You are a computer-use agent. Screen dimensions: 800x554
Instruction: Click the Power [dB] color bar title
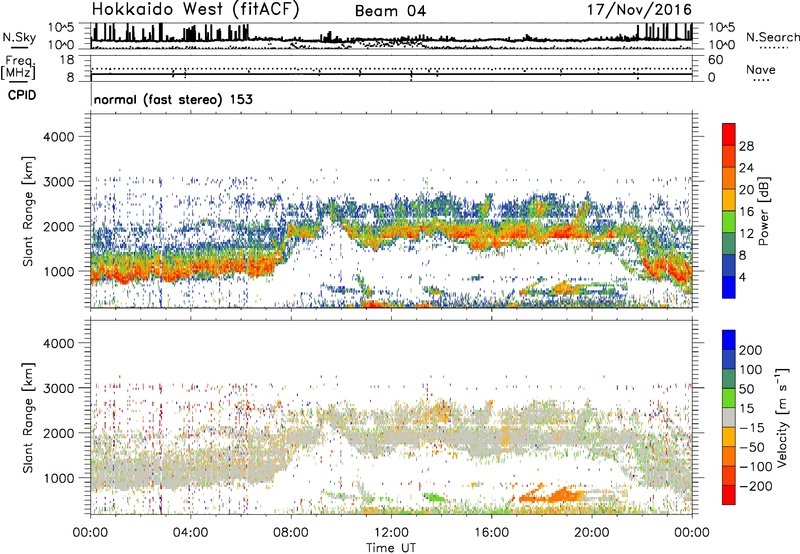coord(763,211)
